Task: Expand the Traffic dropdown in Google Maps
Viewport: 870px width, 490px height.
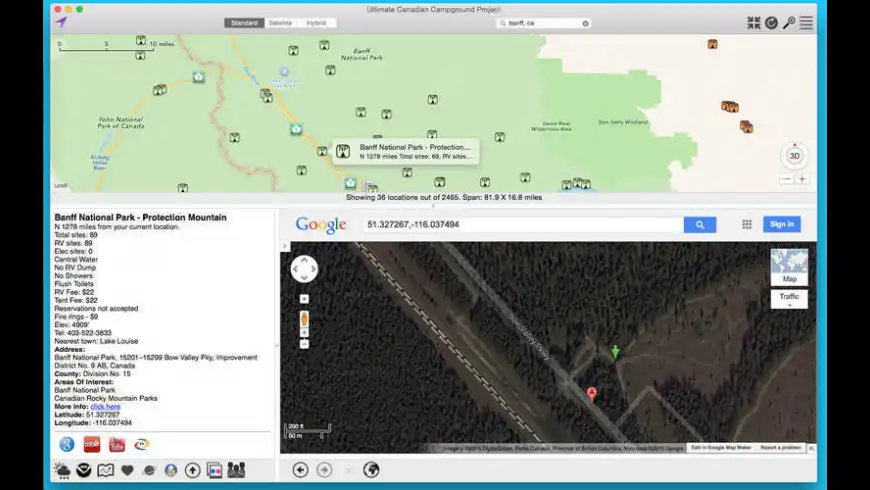Action: 789,299
